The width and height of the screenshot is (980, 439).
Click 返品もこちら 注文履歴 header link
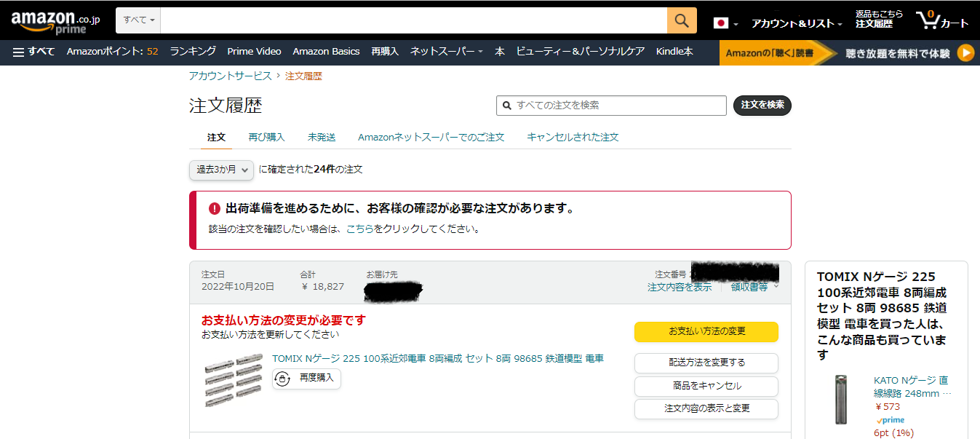pyautogui.click(x=879, y=20)
